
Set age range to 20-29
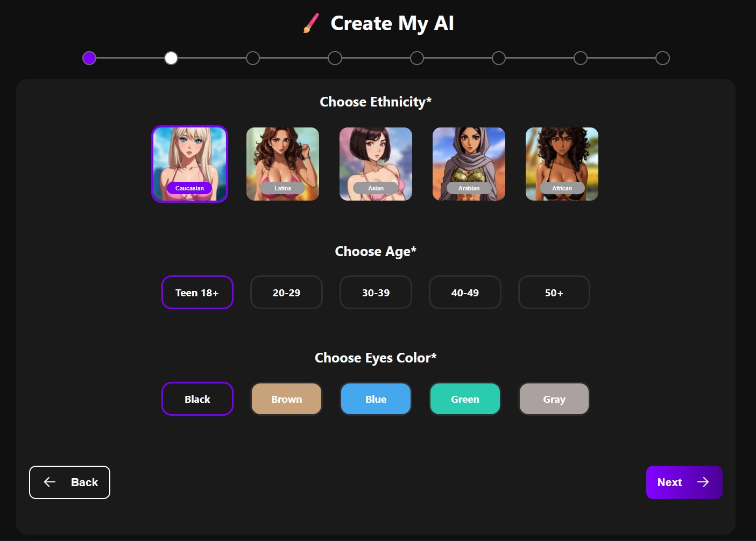[286, 293]
